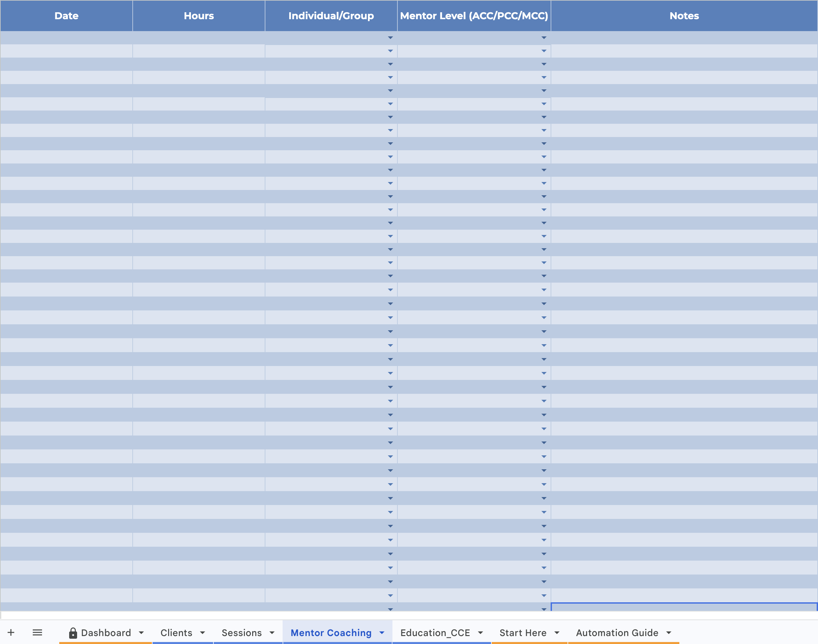Open the first Mentor Level cell dropdown
The image size is (818, 644).
point(544,37)
